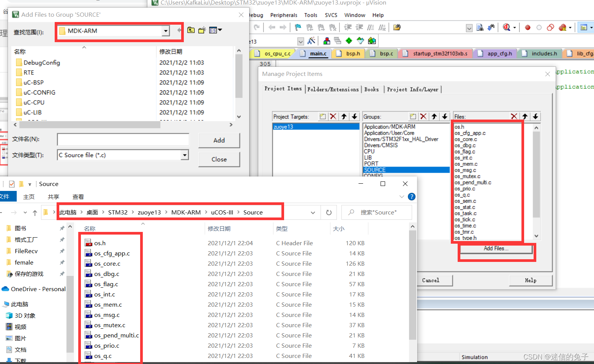594x364 pixels.
Task: Open uC-CONFIG folder in Add Files dialog
Action: [x=39, y=92]
